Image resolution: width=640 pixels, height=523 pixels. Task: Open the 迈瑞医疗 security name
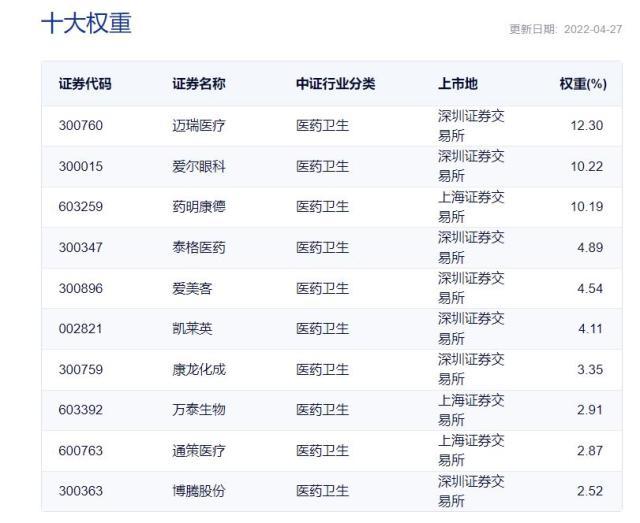198,126
